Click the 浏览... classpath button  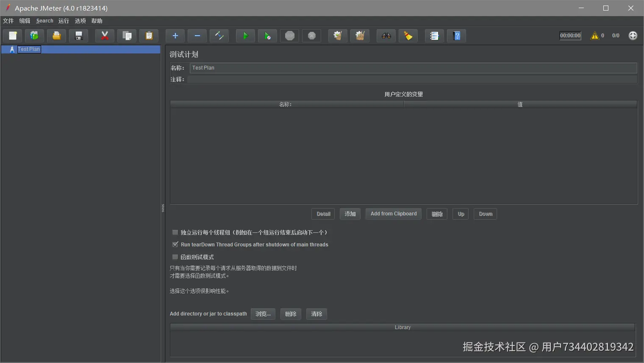pyautogui.click(x=263, y=314)
